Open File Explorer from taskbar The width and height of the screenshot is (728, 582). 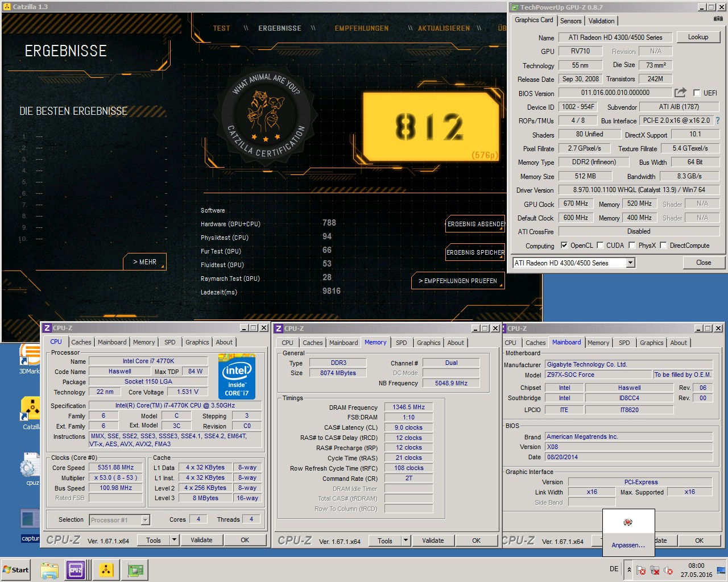(49, 569)
